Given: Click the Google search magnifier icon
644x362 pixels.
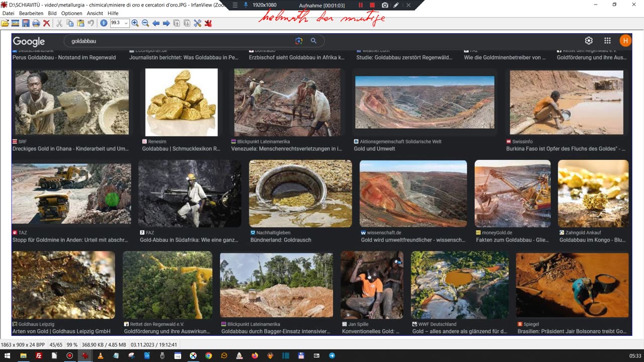Looking at the screenshot, I should pos(313,41).
